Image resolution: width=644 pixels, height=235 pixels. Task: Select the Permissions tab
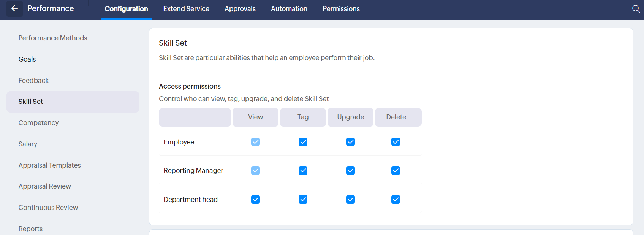[x=341, y=9]
